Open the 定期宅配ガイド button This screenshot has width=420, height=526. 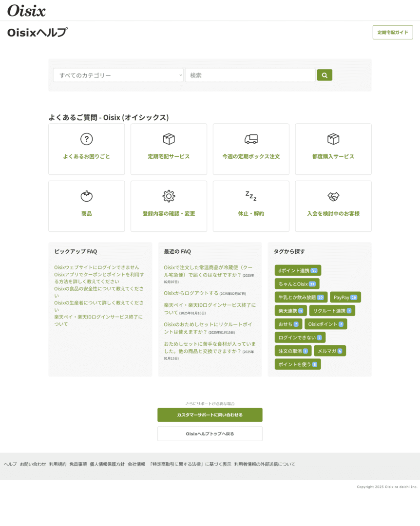[x=393, y=33]
